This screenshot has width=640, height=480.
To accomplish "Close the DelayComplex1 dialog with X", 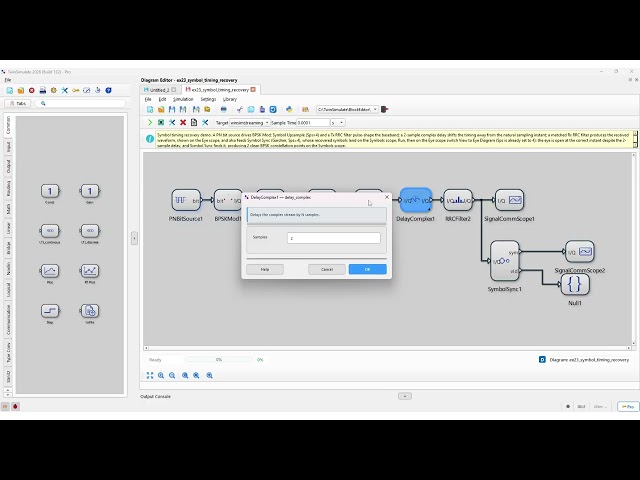I will pyautogui.click(x=387, y=197).
